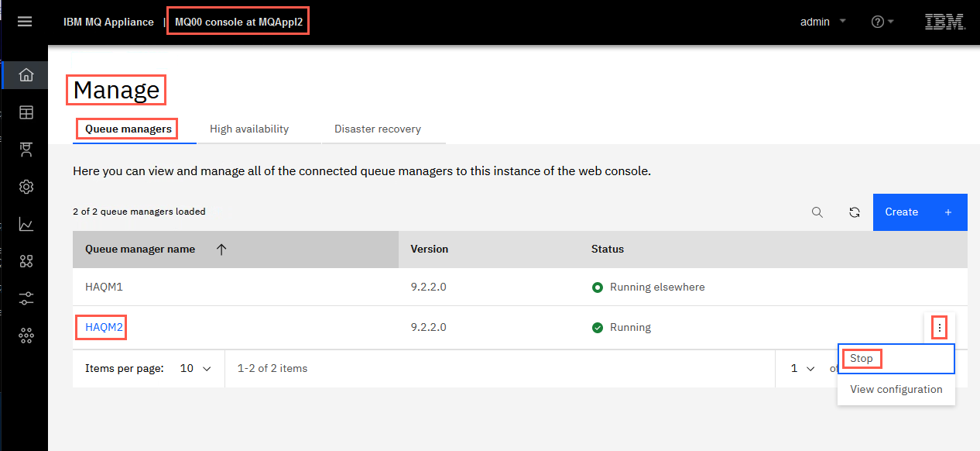Open the sliders sidebar icon

(x=26, y=298)
